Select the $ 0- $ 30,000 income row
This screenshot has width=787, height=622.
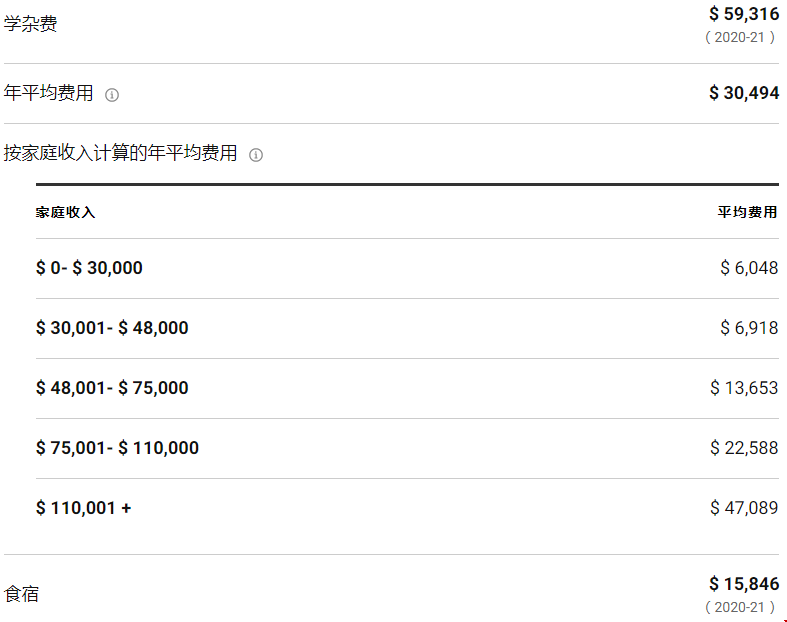click(x=407, y=268)
